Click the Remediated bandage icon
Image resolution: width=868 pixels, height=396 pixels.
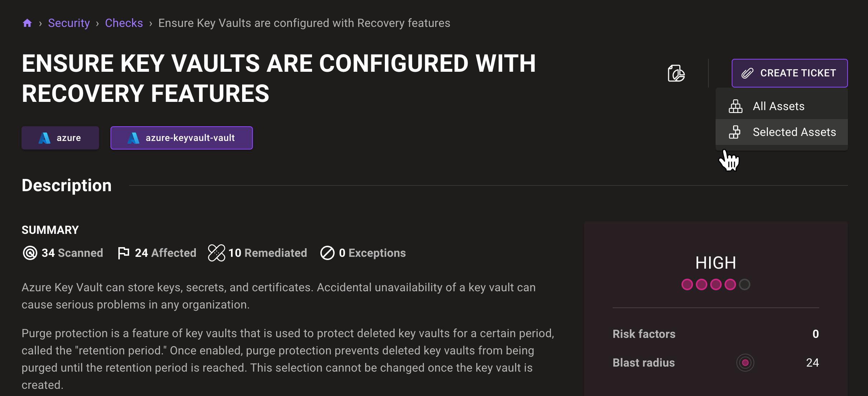point(216,253)
